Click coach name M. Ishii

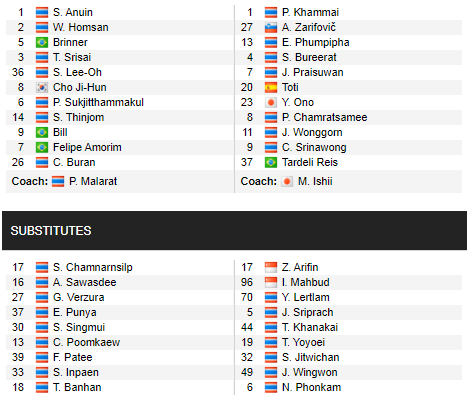point(315,182)
